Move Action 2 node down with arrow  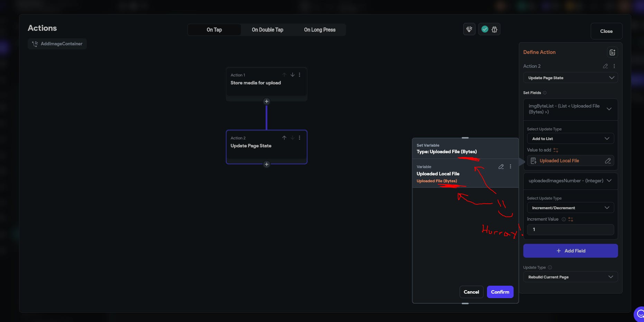pos(293,138)
